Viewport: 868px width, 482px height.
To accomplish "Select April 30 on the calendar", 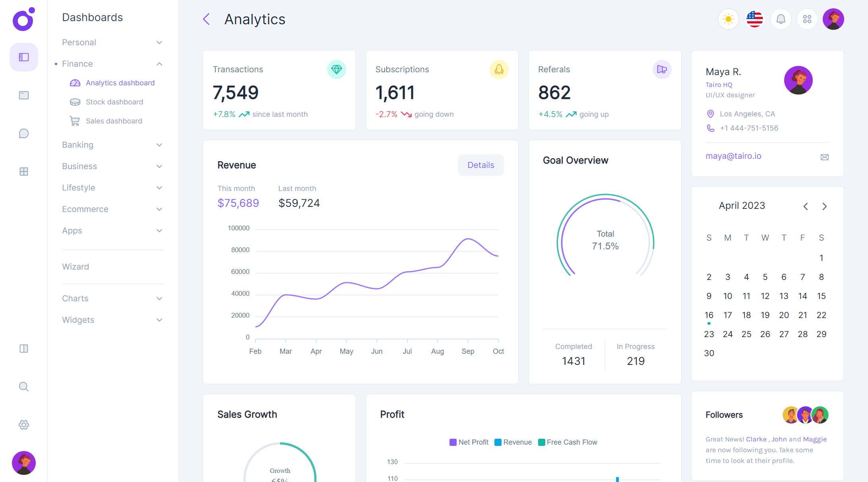I will point(709,353).
